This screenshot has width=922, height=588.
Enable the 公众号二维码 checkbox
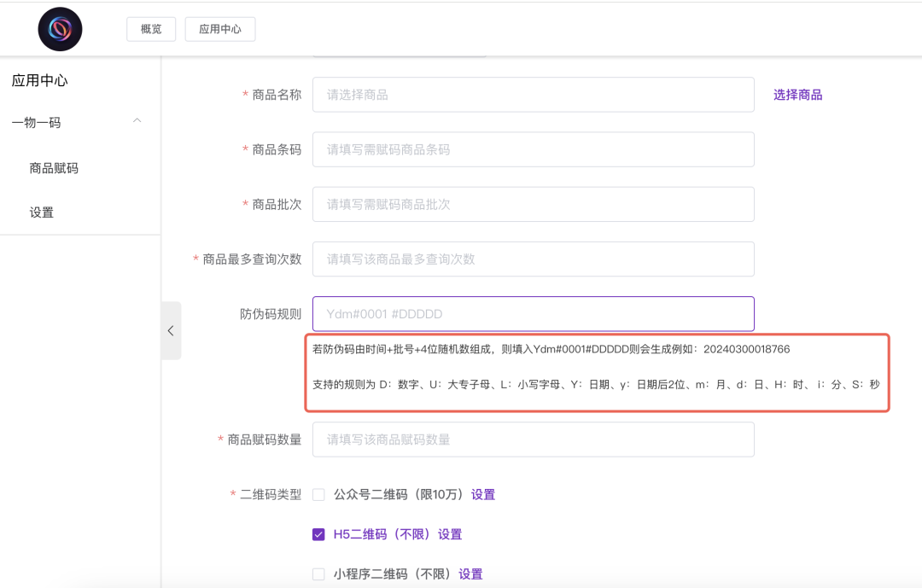point(318,494)
